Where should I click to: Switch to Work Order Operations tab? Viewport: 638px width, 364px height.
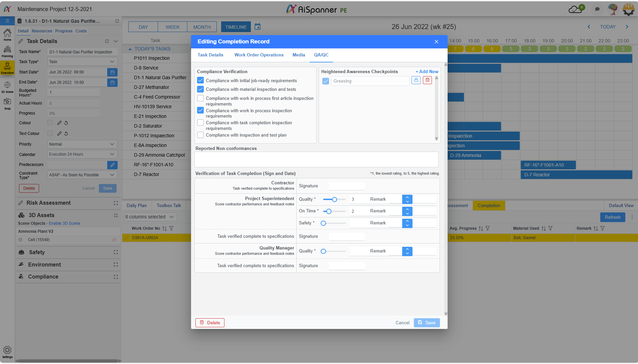(x=259, y=55)
